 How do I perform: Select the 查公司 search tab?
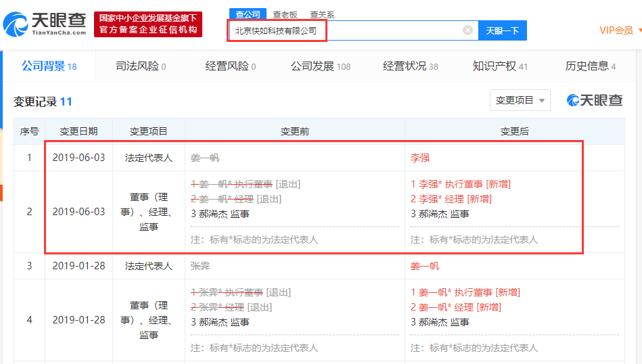pos(248,14)
